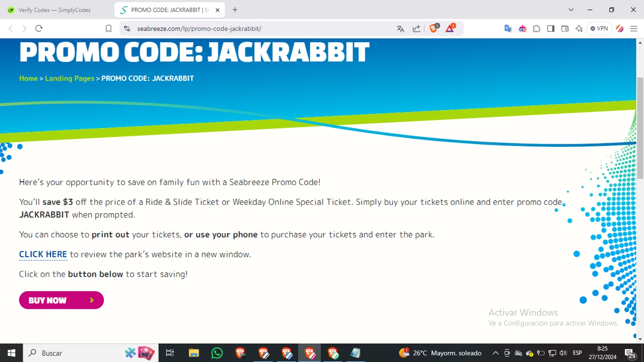Open Task View on the taskbar
Viewport: 644px width, 362px height.
coord(170,353)
